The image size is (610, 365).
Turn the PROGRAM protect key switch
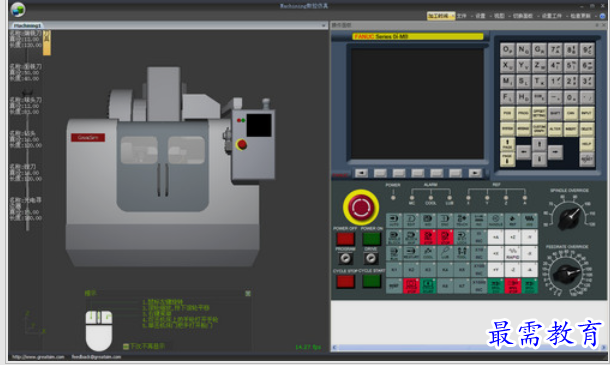(345, 258)
